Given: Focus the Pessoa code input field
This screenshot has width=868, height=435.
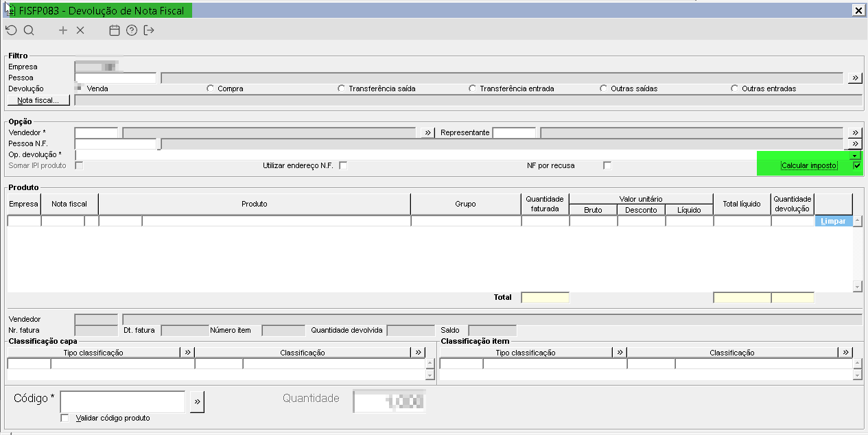Looking at the screenshot, I should 115,78.
